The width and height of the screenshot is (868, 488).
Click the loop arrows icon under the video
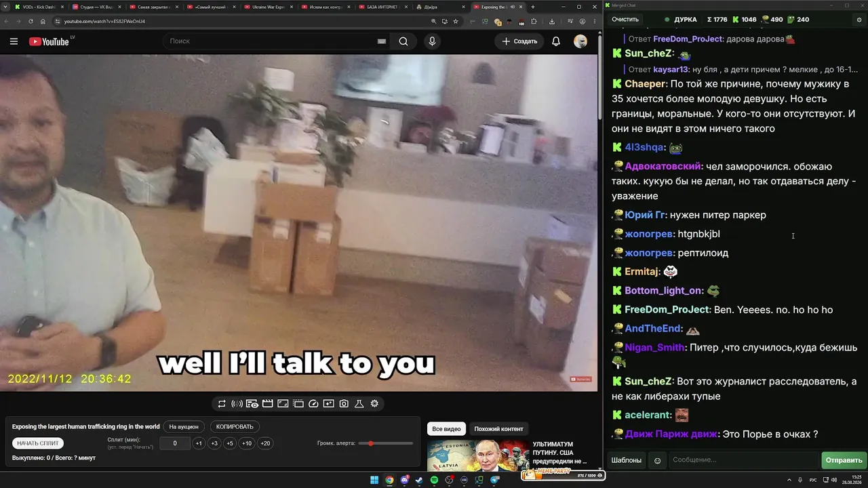[x=222, y=404]
